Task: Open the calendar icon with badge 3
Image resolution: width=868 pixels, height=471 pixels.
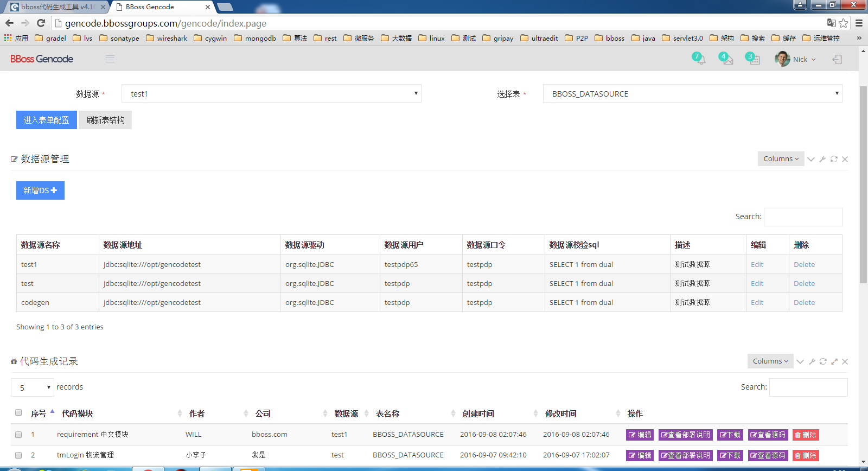Action: click(753, 59)
